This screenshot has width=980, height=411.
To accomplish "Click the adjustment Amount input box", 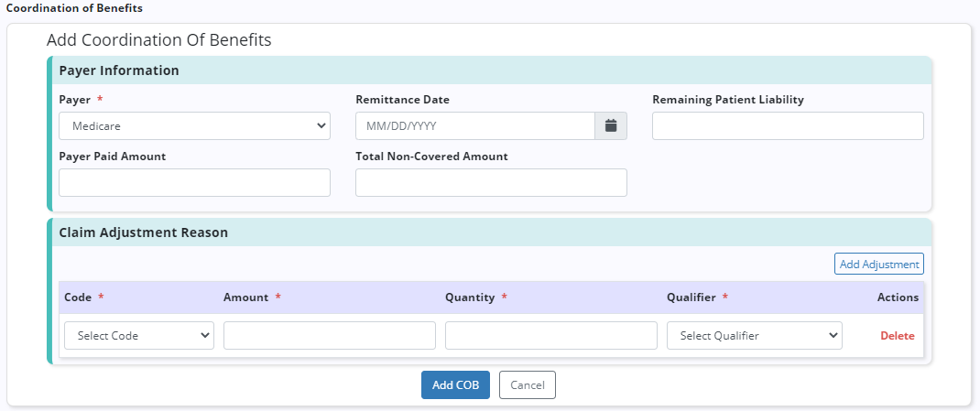I will pyautogui.click(x=329, y=336).
